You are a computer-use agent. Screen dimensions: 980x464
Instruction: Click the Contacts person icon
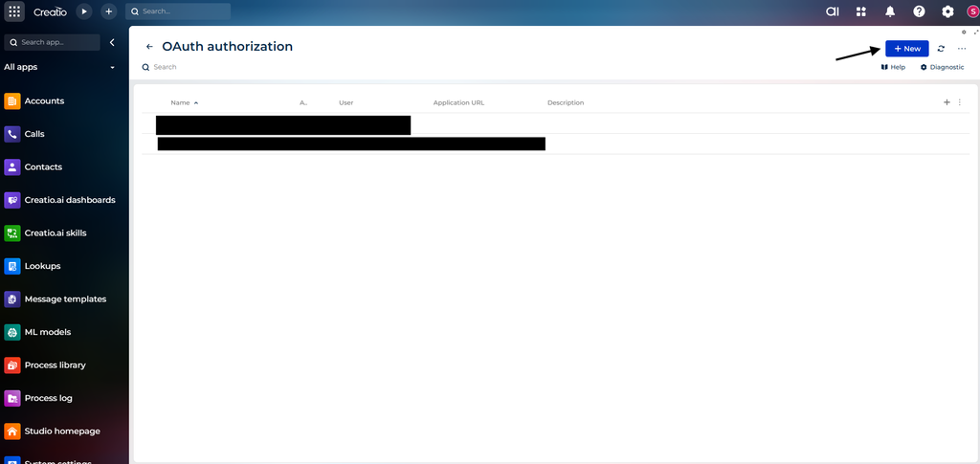(x=12, y=166)
